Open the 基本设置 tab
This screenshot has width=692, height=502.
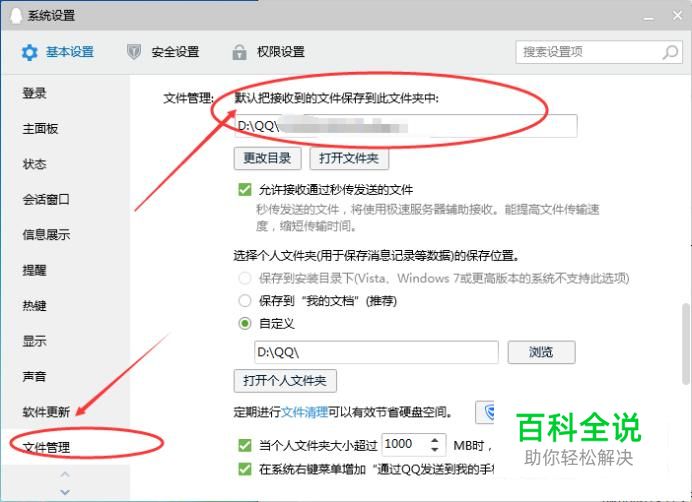(x=58, y=52)
